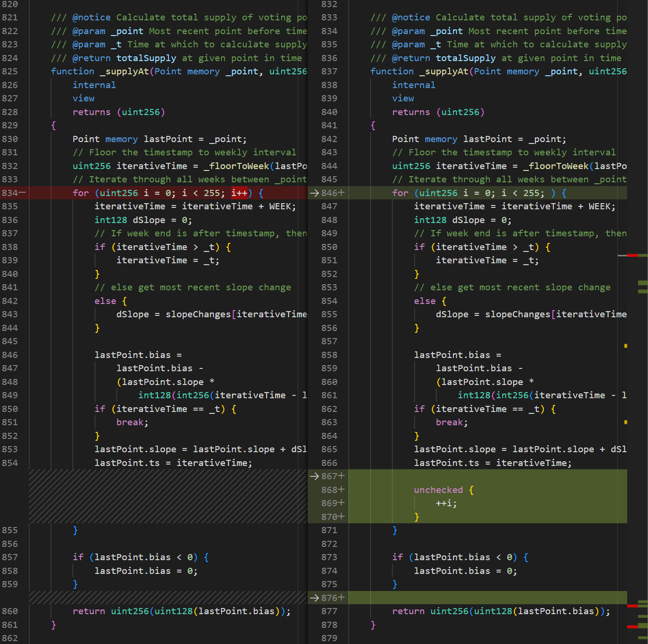Click return statement on right line 877
Image resolution: width=648 pixels, height=644 pixels.
(x=501, y=611)
